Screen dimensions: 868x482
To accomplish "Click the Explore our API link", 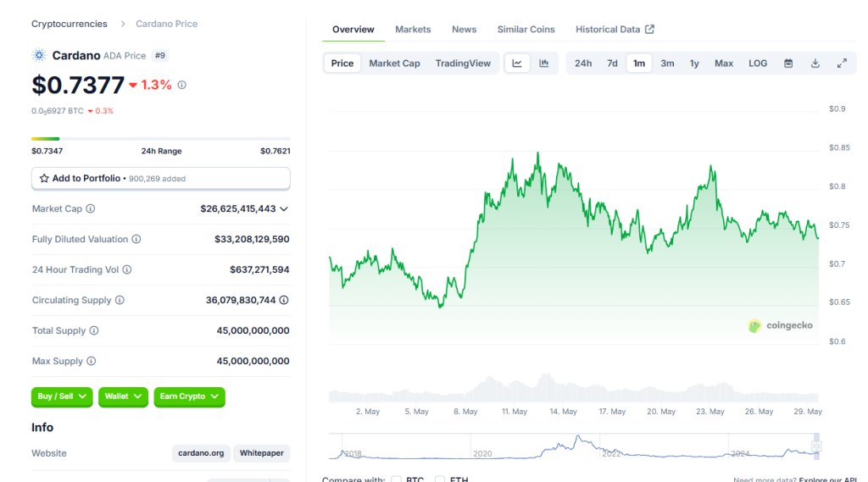I will 827,479.
